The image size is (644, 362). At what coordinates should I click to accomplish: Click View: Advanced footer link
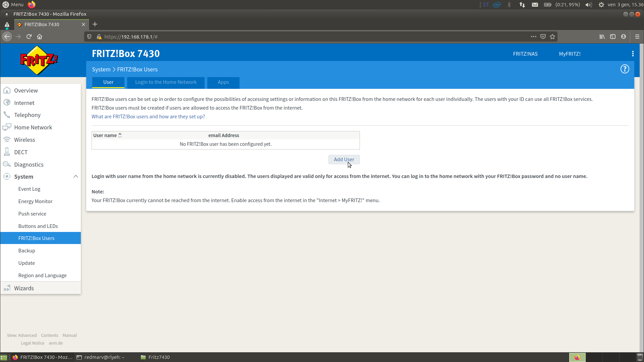[x=22, y=336]
